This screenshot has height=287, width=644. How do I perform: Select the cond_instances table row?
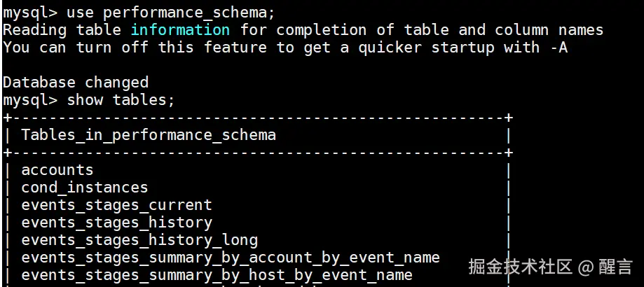point(85,188)
